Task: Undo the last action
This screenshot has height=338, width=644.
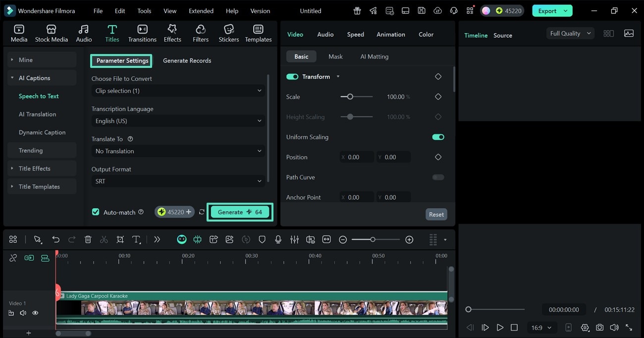Action: (x=55, y=239)
